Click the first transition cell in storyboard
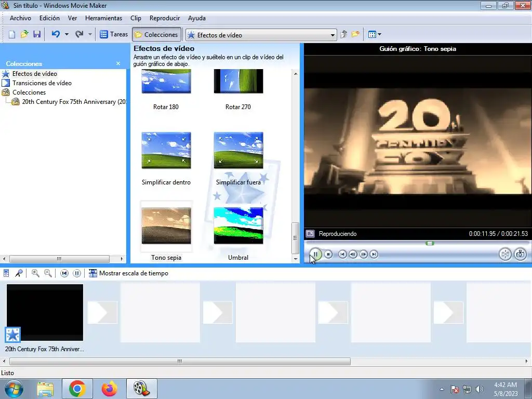This screenshot has height=399, width=532. pos(102,312)
